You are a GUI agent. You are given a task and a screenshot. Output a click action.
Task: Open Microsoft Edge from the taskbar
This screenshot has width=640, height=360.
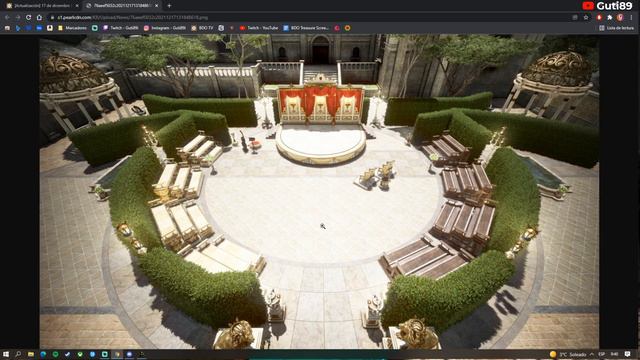coord(43,354)
